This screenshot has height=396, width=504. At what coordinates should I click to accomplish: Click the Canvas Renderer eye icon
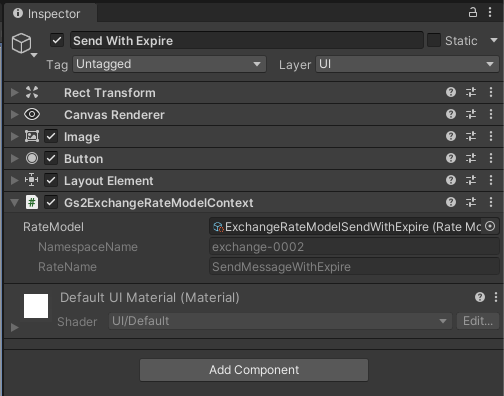click(32, 114)
